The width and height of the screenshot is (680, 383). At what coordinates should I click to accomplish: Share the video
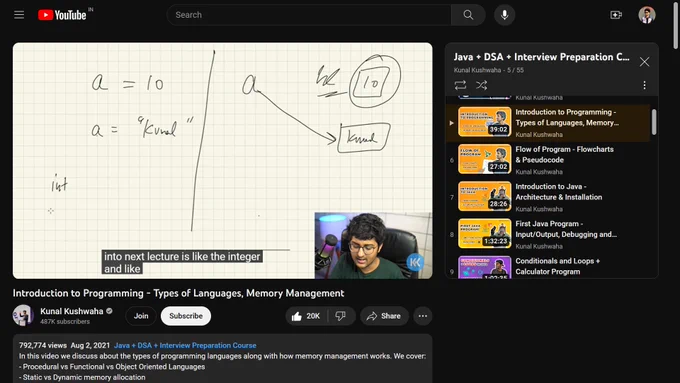click(x=384, y=316)
